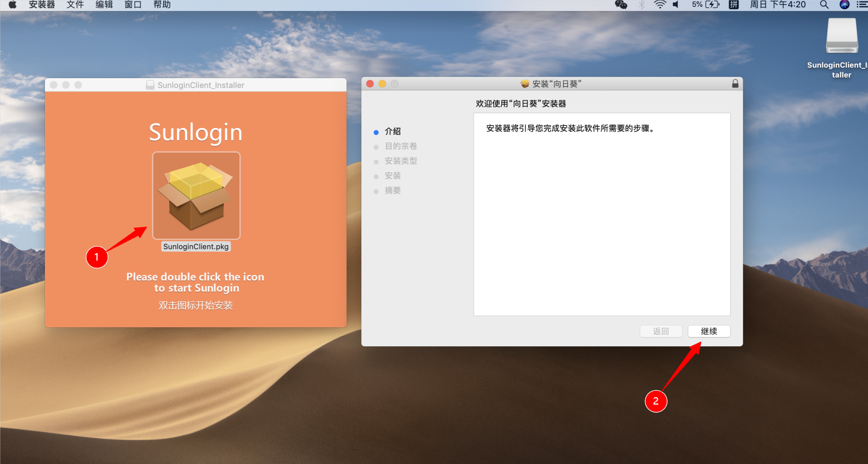This screenshot has height=464, width=868.
Task: Select the 目的宗卷 step in sidebar
Action: pyautogui.click(x=401, y=146)
